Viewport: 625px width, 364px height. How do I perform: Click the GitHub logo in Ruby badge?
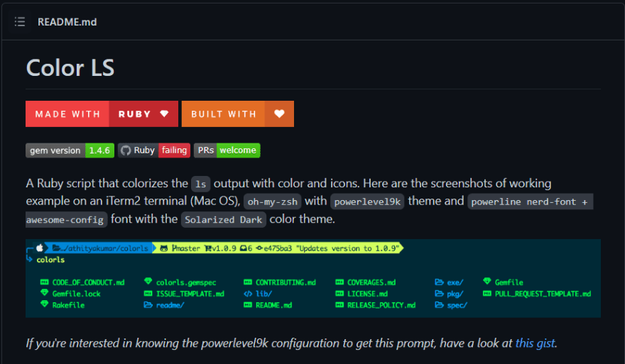click(126, 150)
